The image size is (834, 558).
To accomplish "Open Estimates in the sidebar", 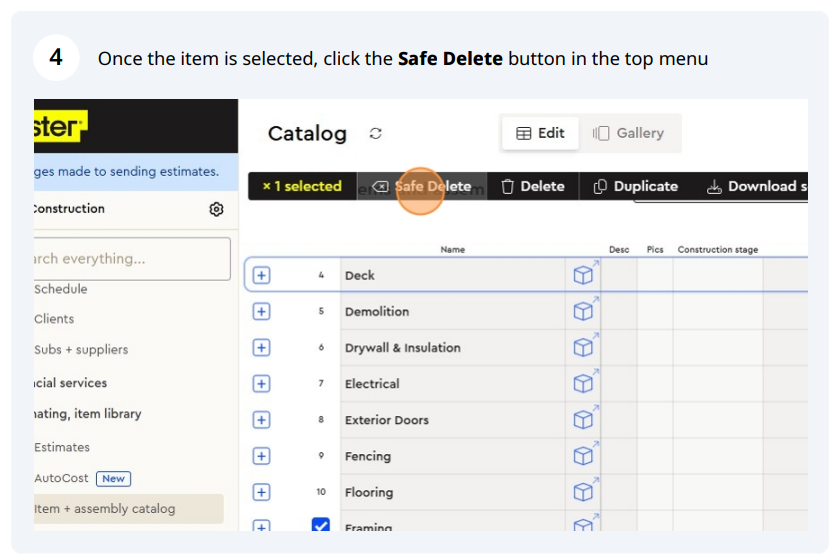I will 62,447.
